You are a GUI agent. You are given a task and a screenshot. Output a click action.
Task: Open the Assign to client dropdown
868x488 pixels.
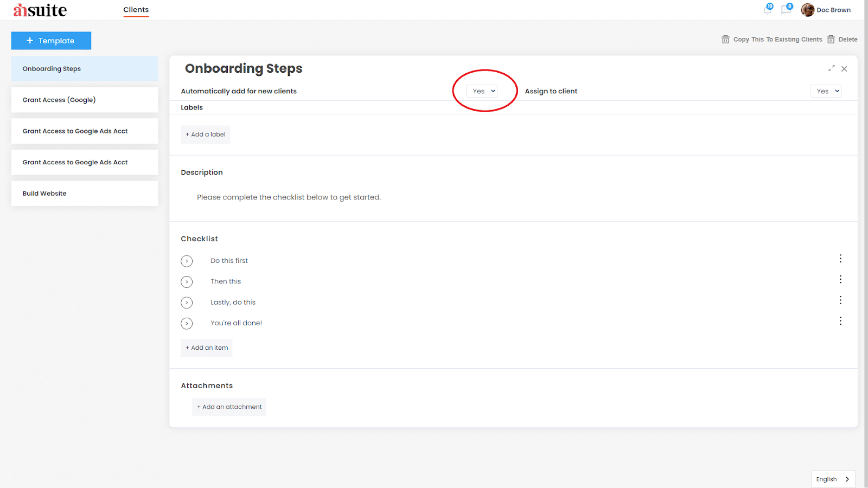click(x=826, y=91)
